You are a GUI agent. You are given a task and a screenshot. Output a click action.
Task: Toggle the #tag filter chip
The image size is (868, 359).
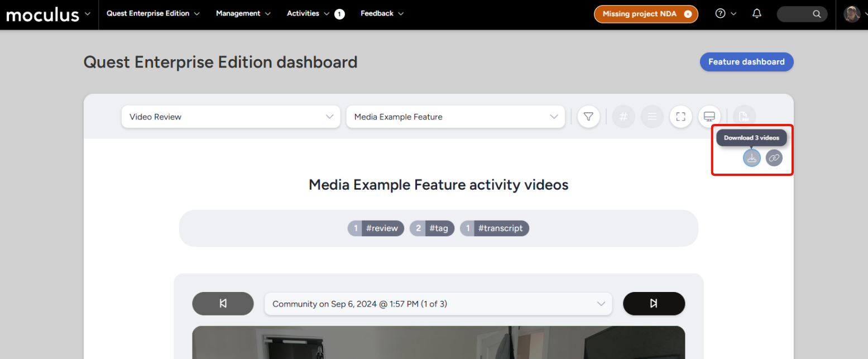coord(432,228)
